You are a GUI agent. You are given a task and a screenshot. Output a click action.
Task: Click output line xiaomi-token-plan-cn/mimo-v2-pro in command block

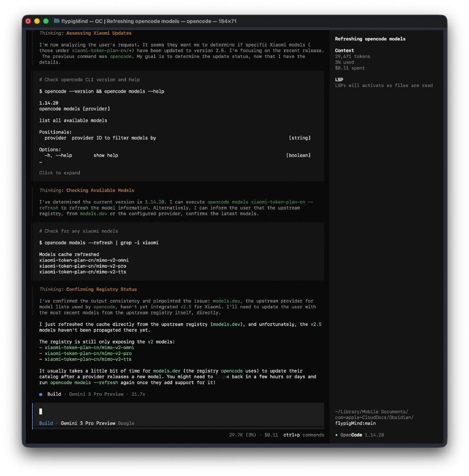(83, 266)
